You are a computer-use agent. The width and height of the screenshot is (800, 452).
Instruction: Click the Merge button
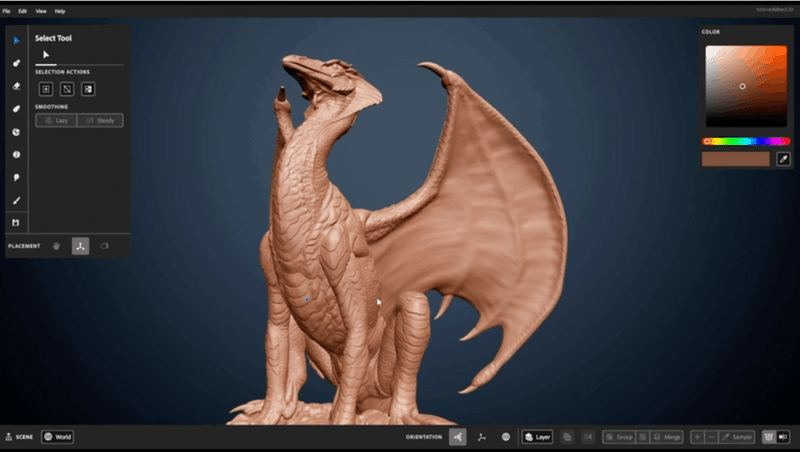coord(667,437)
